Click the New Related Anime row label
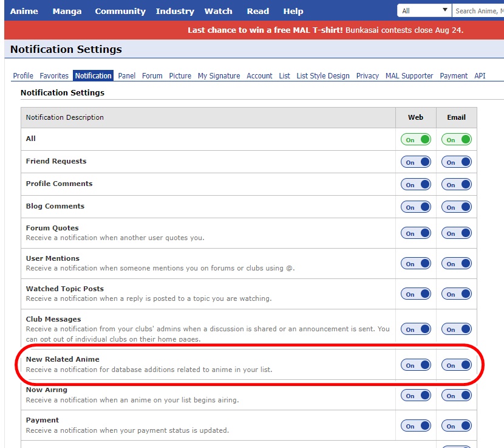The width and height of the screenshot is (504, 448). (x=63, y=359)
